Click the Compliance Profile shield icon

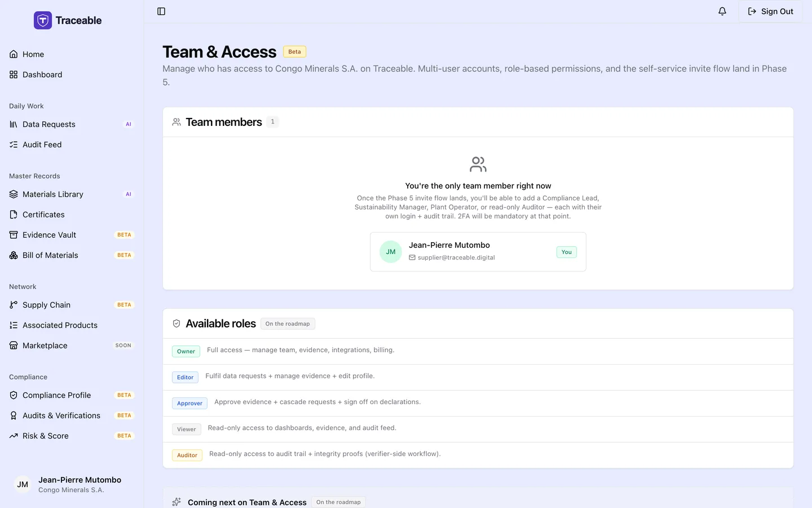[14, 395]
